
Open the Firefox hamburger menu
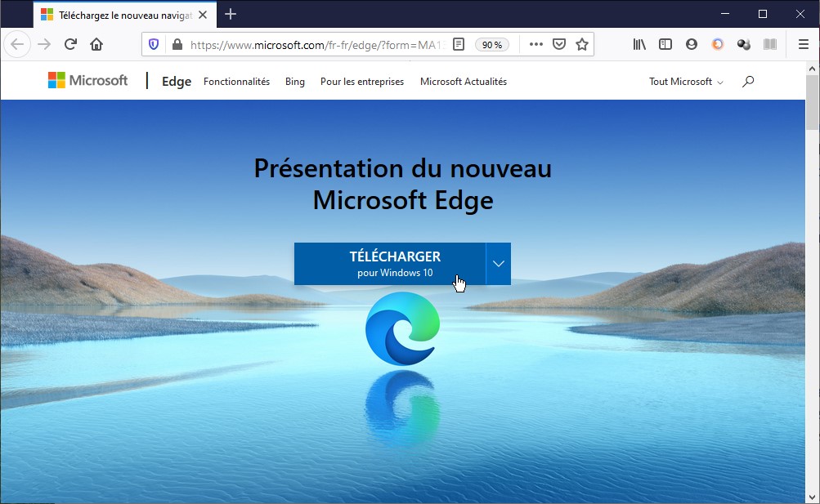click(804, 44)
